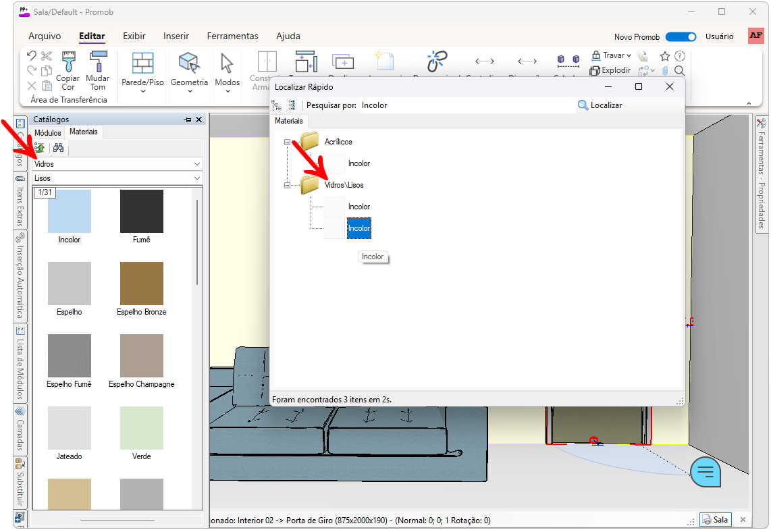This screenshot has height=532, width=771.
Task: Click the undo arrow icon
Action: pos(32,55)
